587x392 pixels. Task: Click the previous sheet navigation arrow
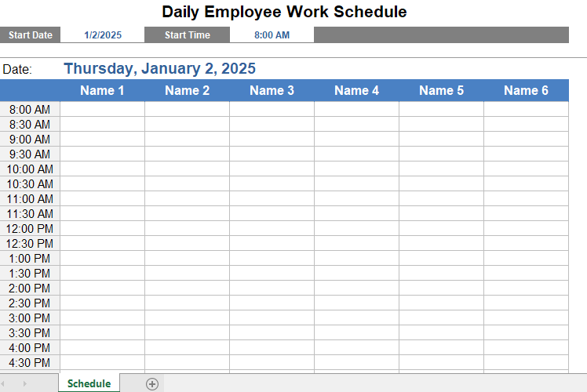point(3,384)
